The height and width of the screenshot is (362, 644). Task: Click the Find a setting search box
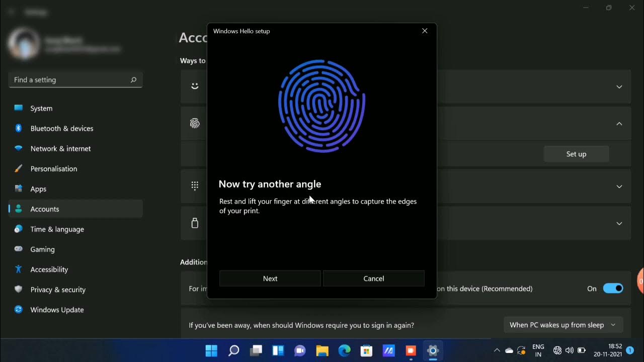[75, 79]
